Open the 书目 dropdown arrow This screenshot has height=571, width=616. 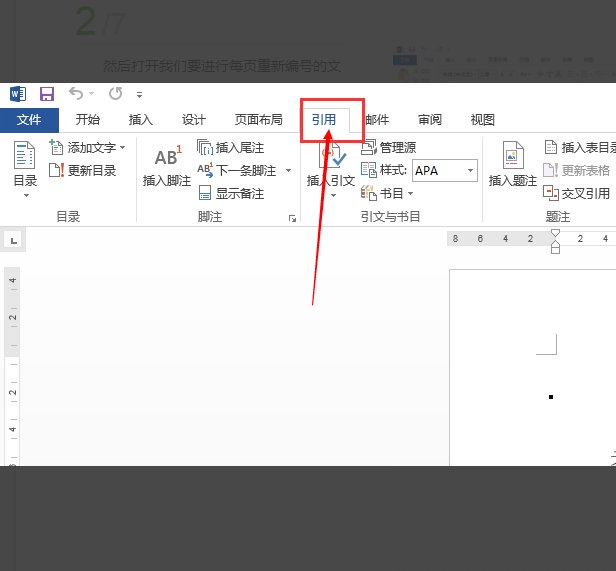click(411, 193)
